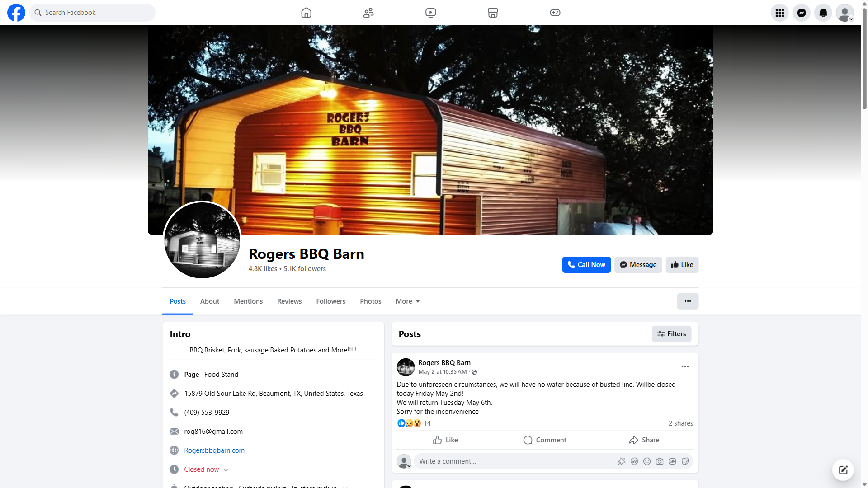The image size is (868, 488).
Task: Switch to the Reviews tab
Action: point(289,301)
